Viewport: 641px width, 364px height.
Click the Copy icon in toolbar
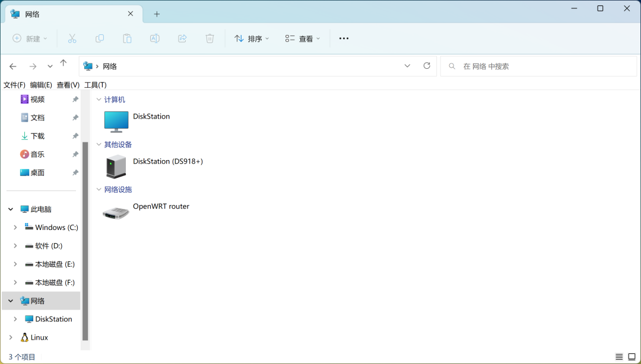coord(99,39)
